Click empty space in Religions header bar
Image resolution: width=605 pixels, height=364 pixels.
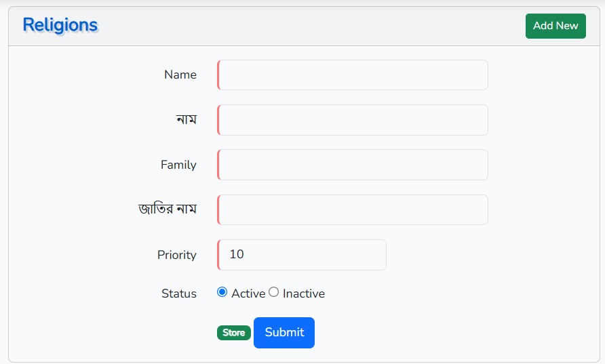click(305, 26)
